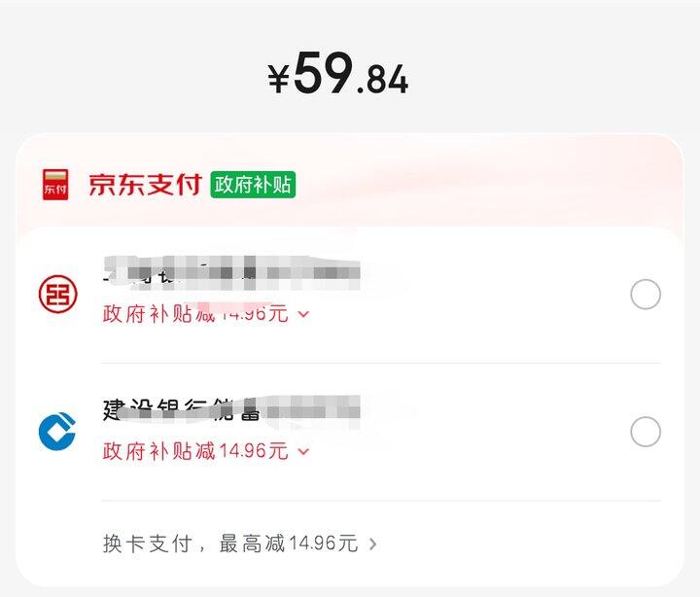700x597 pixels.
Task: Click the green 政府补贴 badge
Action: [x=253, y=184]
